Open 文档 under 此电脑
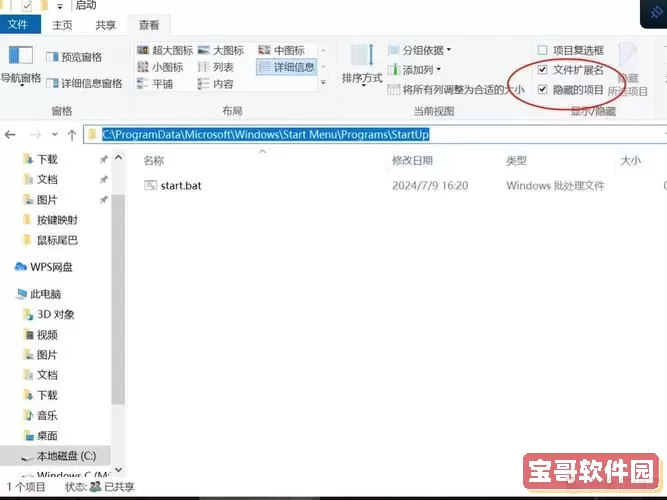The width and height of the screenshot is (667, 500). pos(47,375)
